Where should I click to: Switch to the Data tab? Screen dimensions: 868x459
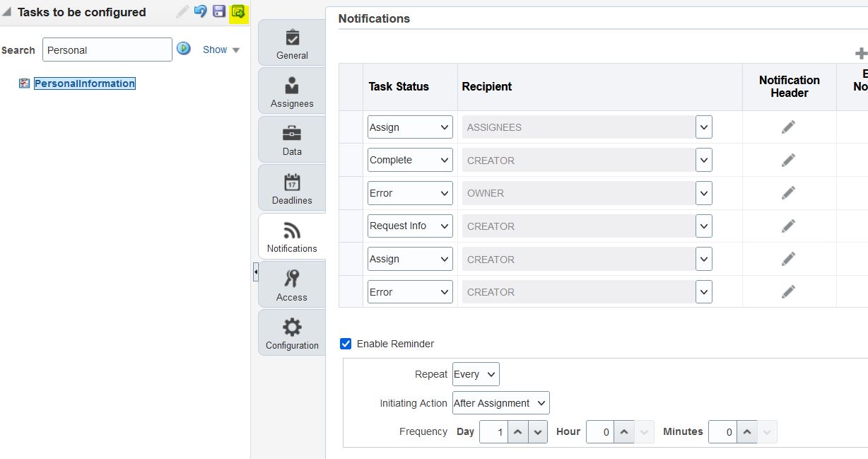pos(292,139)
